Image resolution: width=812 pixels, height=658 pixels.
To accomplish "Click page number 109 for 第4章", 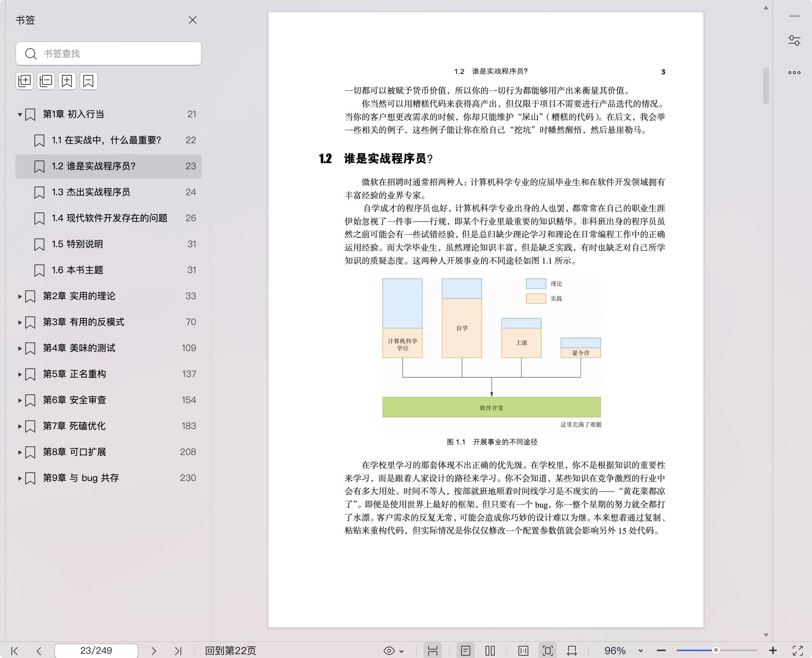I will pyautogui.click(x=189, y=348).
